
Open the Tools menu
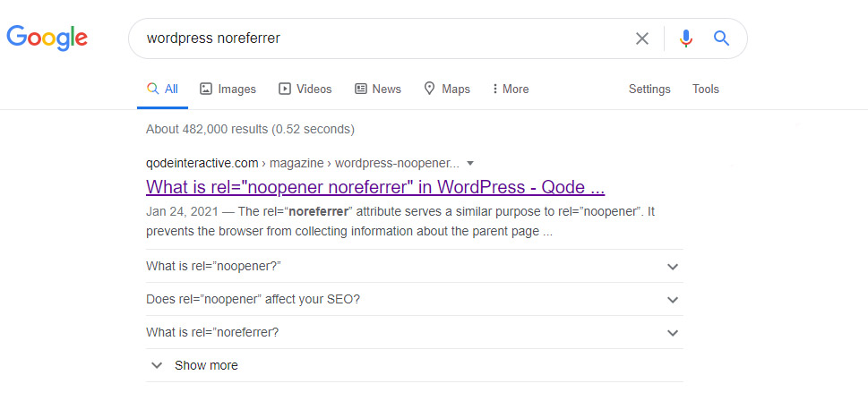pos(705,89)
